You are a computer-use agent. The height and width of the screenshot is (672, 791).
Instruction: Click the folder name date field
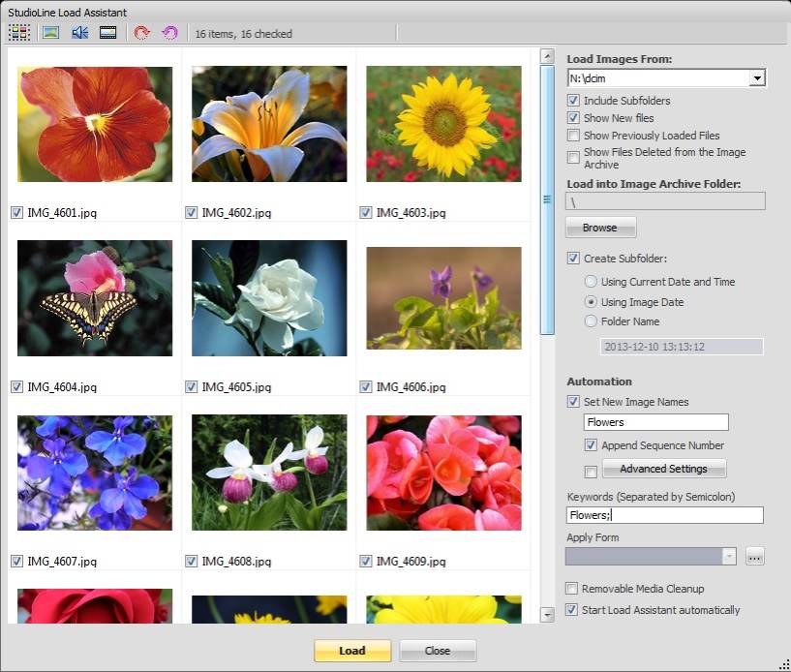pos(682,347)
